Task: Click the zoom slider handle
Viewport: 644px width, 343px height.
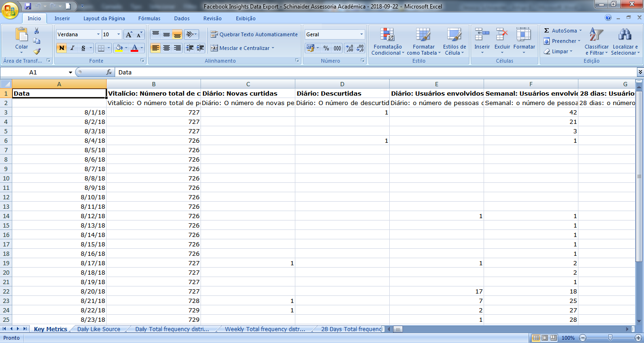Action: (610, 338)
